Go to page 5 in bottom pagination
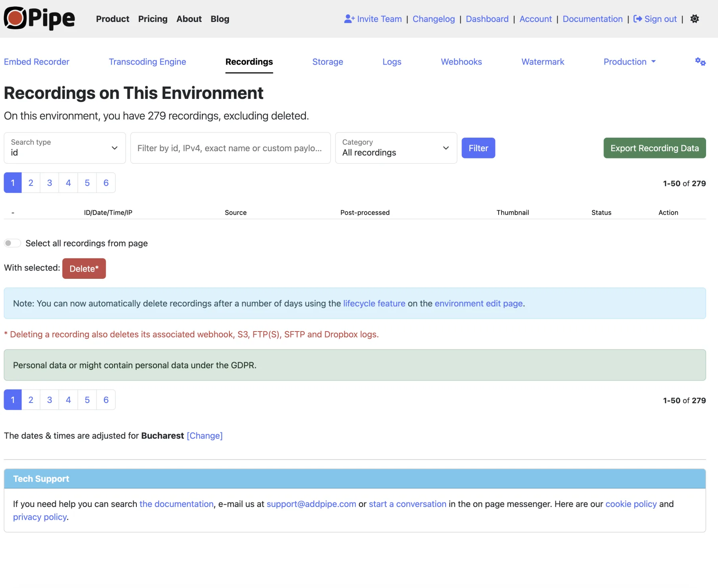This screenshot has width=718, height=588. coord(87,400)
